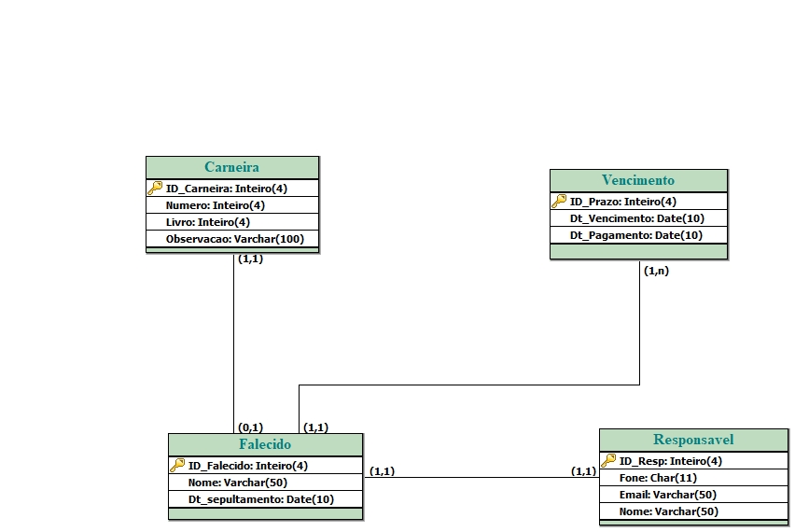The height and width of the screenshot is (532, 795).
Task: Select the Carneira entity header
Action: tap(232, 167)
